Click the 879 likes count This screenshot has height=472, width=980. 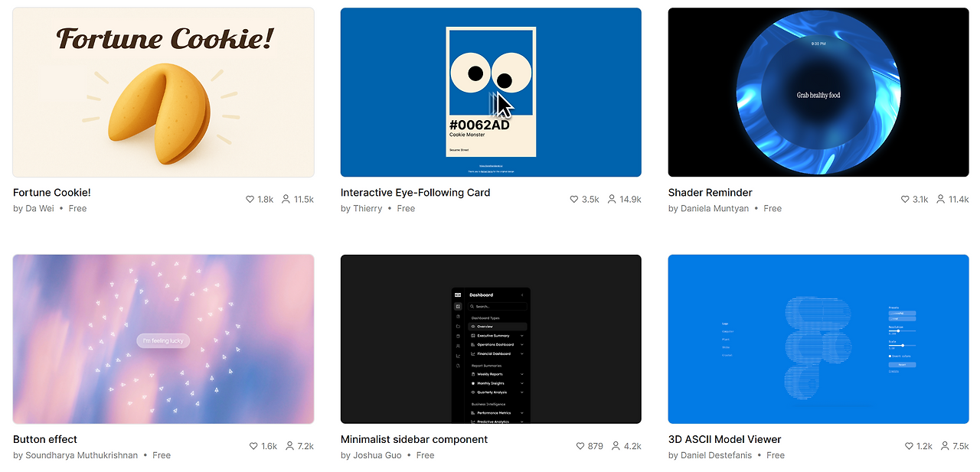tap(596, 446)
